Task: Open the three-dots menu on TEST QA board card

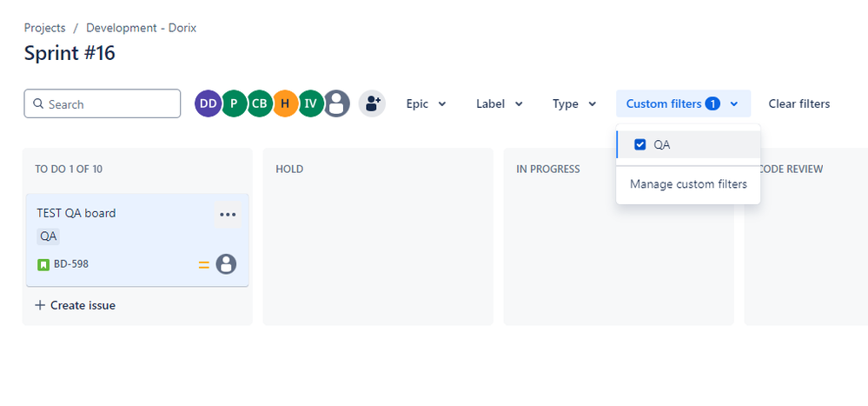Action: click(228, 215)
